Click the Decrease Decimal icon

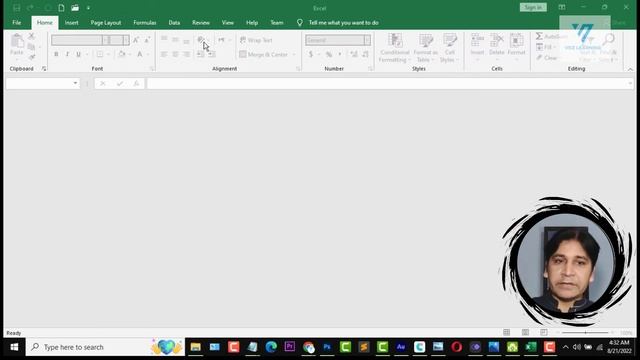point(365,54)
